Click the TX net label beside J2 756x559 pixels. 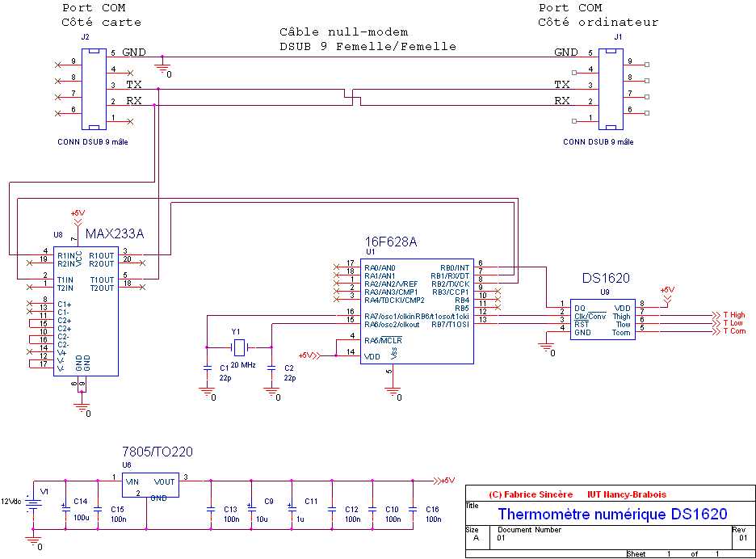(x=134, y=84)
